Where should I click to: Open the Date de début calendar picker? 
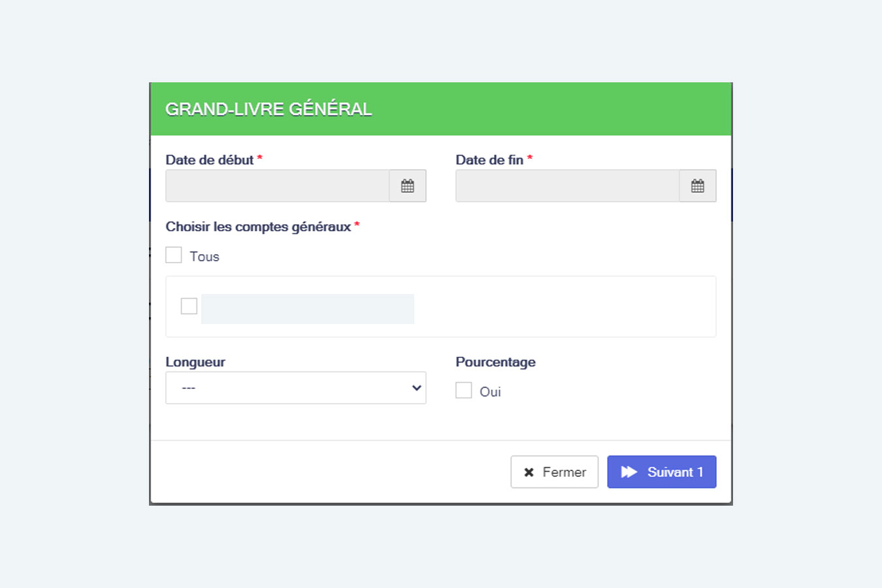[x=408, y=186]
